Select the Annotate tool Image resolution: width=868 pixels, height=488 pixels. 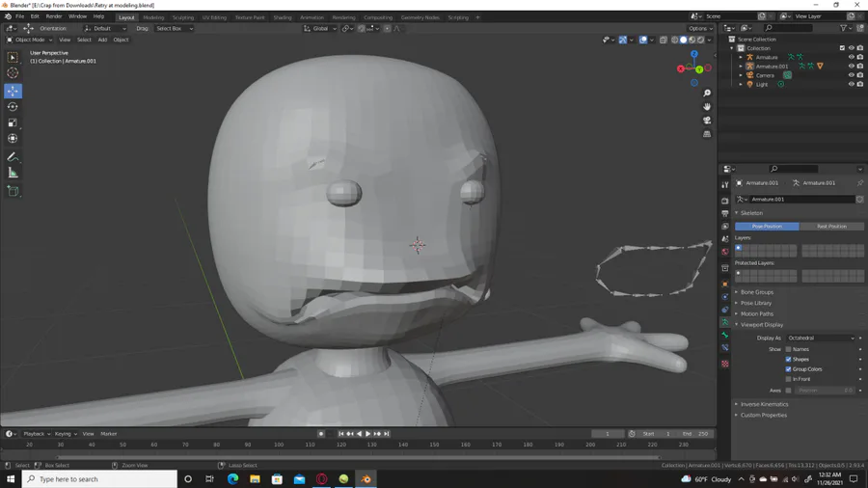point(13,157)
